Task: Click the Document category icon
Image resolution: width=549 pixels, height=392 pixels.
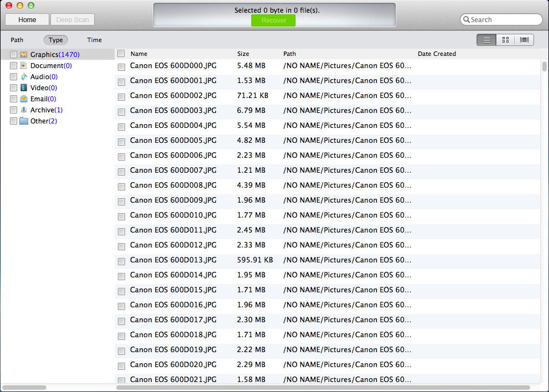Action: (x=23, y=65)
